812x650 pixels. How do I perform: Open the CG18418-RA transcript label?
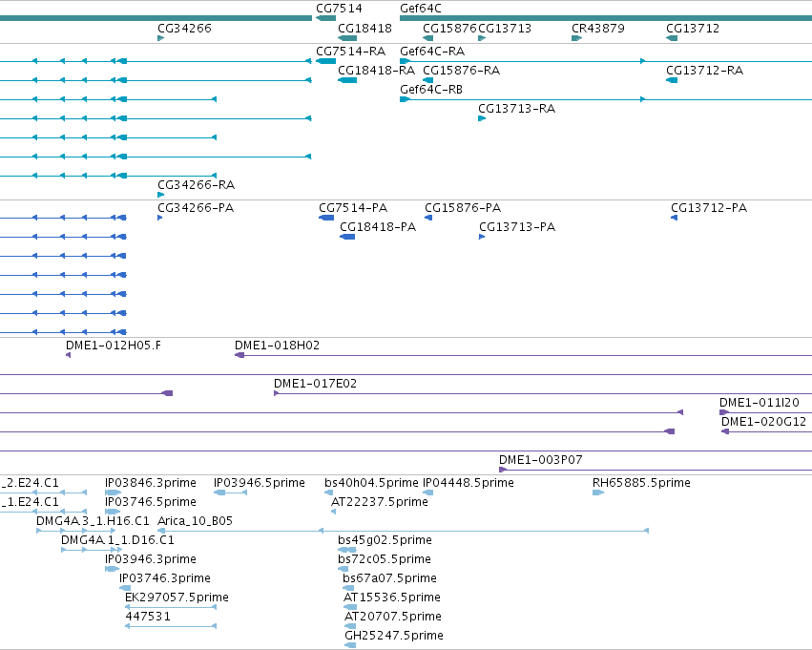tap(377, 71)
